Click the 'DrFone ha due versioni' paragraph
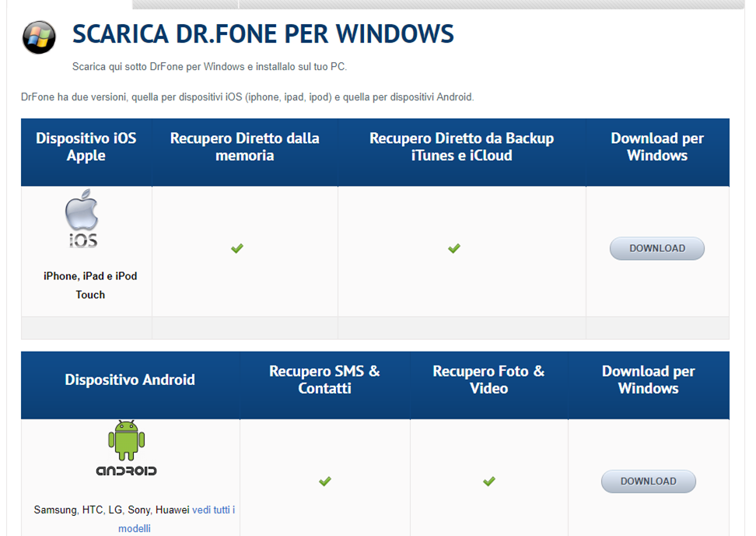 247,97
